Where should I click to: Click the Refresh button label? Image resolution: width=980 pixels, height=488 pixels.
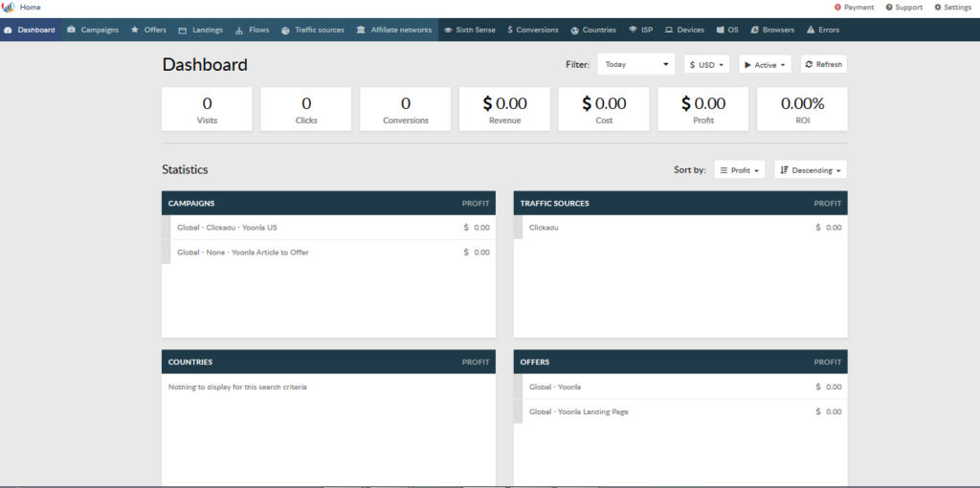coord(829,64)
